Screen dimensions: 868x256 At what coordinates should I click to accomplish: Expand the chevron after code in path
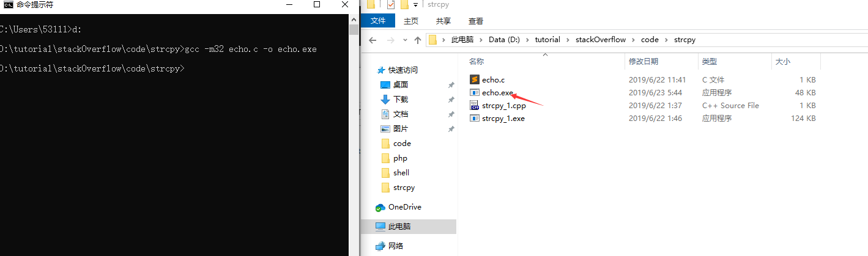[x=666, y=40]
